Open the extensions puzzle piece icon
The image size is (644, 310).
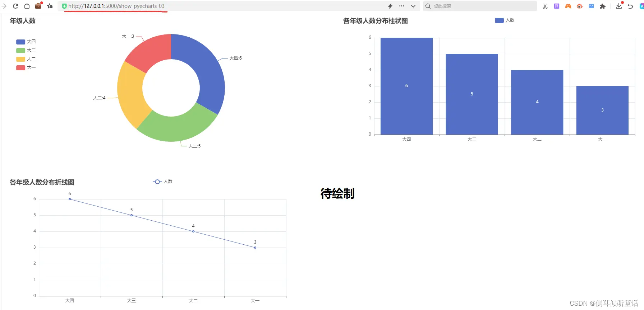click(603, 6)
